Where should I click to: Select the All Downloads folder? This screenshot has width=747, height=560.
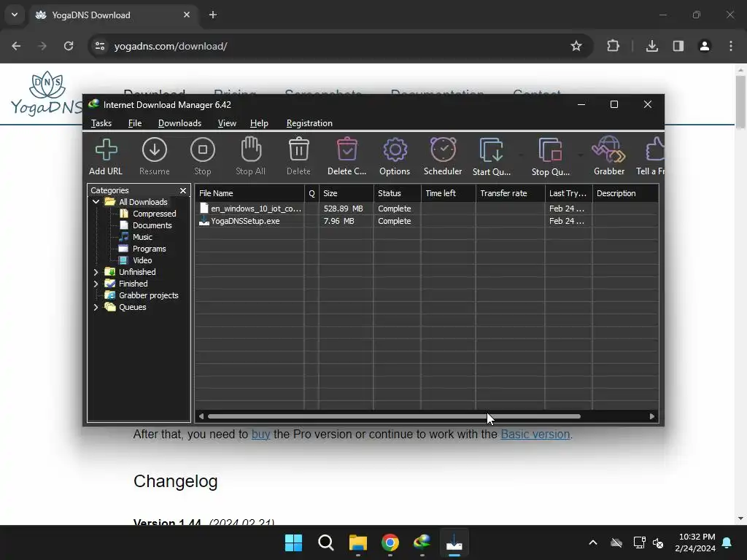point(143,202)
